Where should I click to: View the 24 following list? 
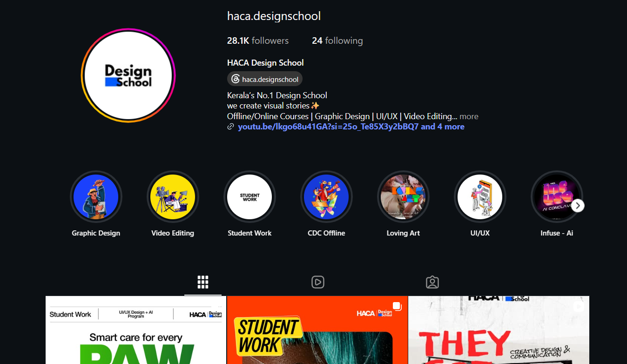(337, 41)
